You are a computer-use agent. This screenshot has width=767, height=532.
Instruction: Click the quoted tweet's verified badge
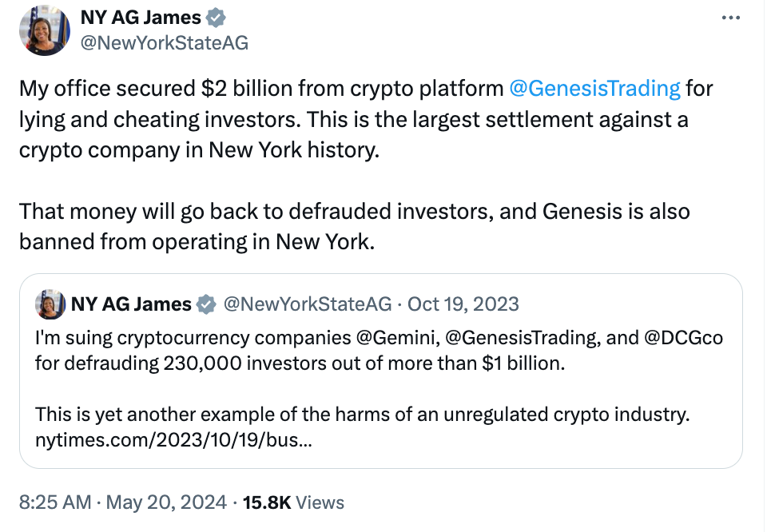206,304
